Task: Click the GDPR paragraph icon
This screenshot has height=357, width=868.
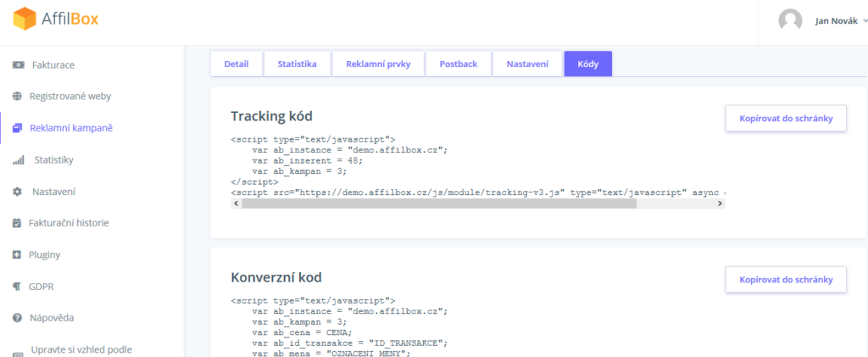Action: (17, 287)
